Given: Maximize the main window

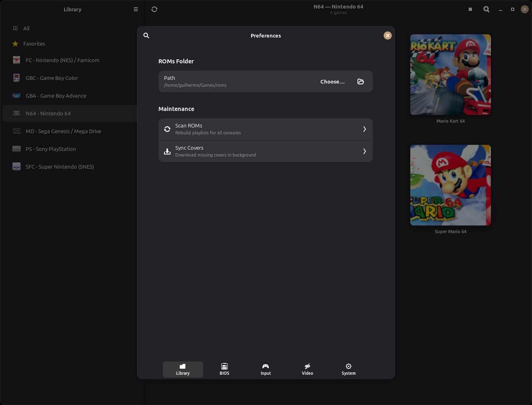Looking at the screenshot, I should (x=513, y=9).
